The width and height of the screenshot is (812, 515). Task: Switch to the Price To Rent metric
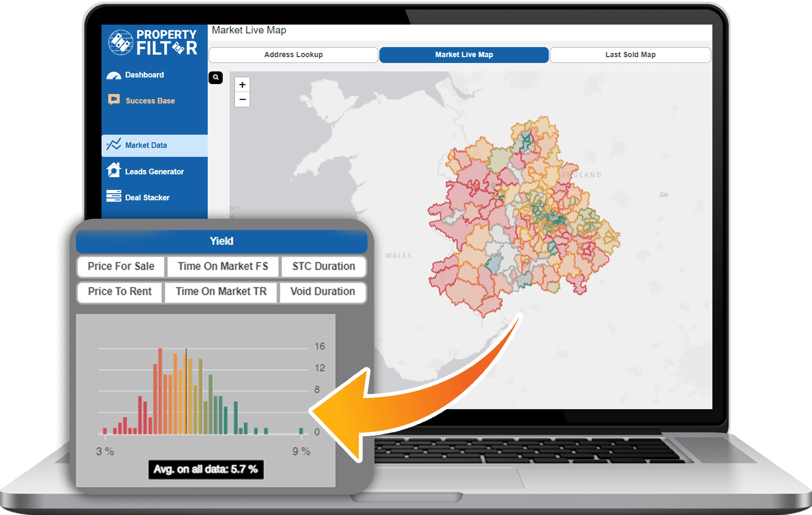[119, 292]
